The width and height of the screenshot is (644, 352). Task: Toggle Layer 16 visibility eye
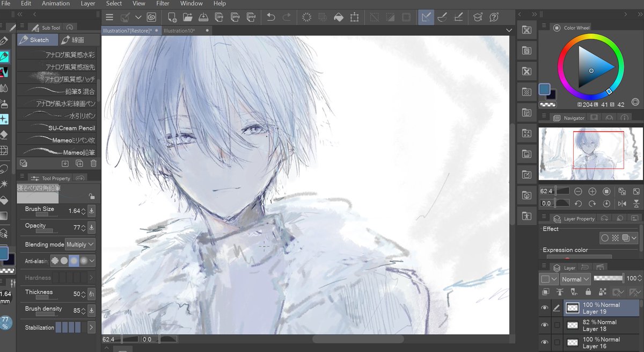tap(545, 342)
